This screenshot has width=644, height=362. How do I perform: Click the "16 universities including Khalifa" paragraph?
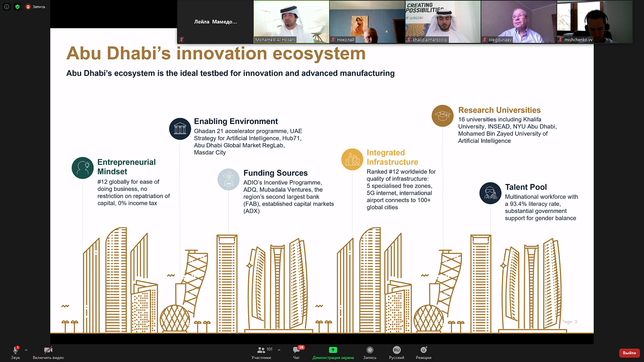coord(507,130)
